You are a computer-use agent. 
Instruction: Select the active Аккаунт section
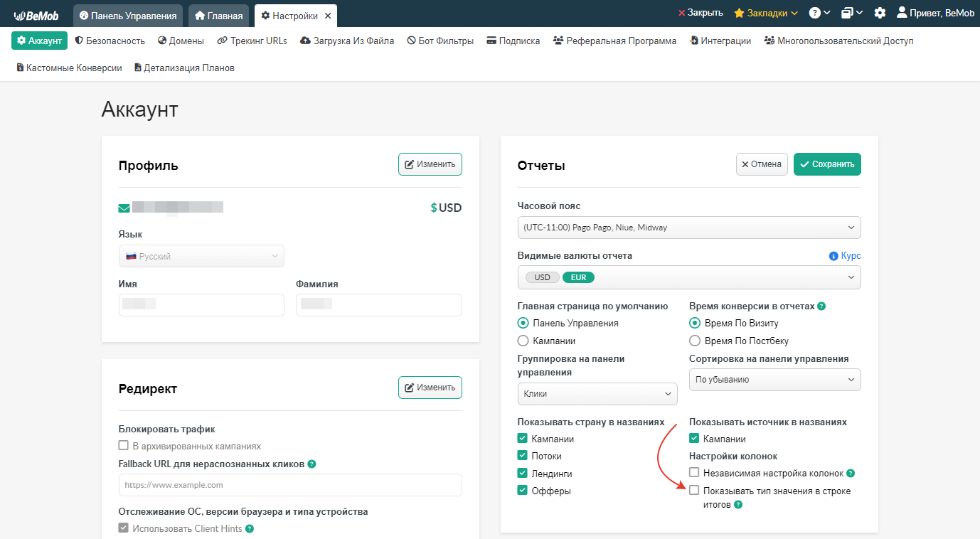point(39,41)
